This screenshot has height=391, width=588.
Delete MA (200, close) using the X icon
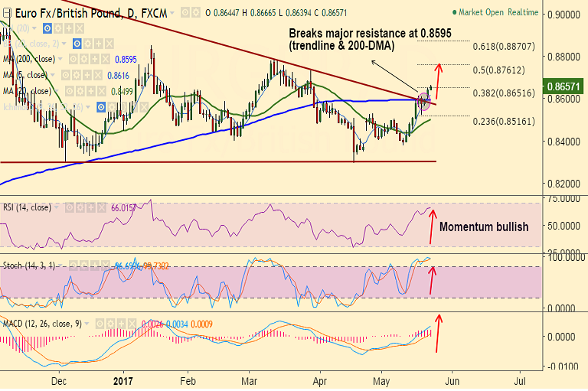click(106, 59)
